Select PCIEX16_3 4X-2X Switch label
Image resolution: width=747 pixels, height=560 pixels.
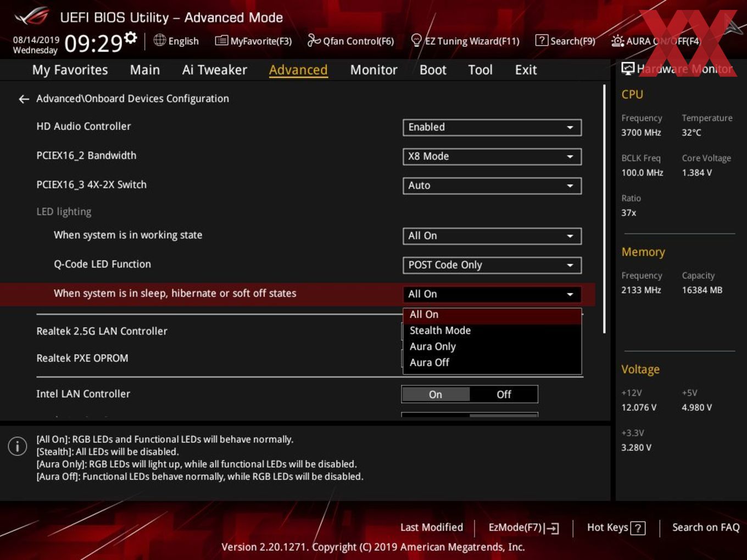pyautogui.click(x=91, y=184)
